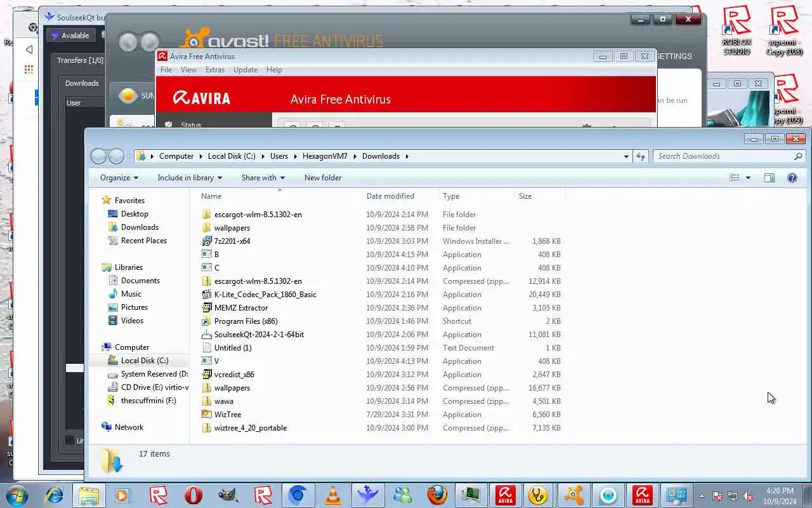The width and height of the screenshot is (812, 508).
Task: Open Firefox from the taskbar
Action: [x=436, y=495]
